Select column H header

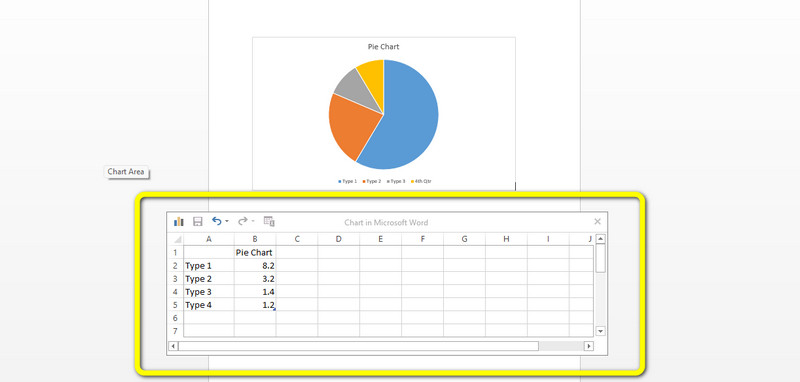tap(506, 239)
